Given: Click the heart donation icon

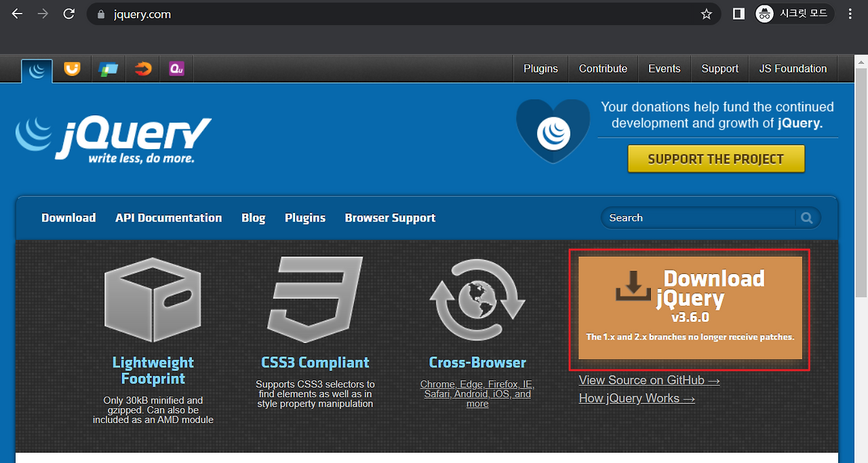Looking at the screenshot, I should (553, 132).
